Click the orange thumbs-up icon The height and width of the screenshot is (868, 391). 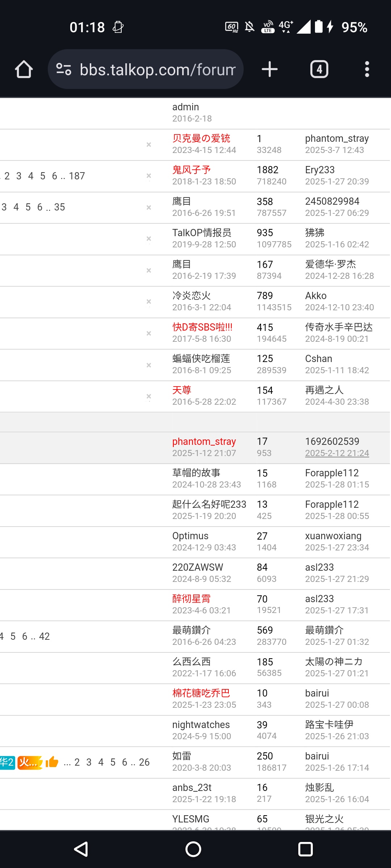click(x=52, y=762)
